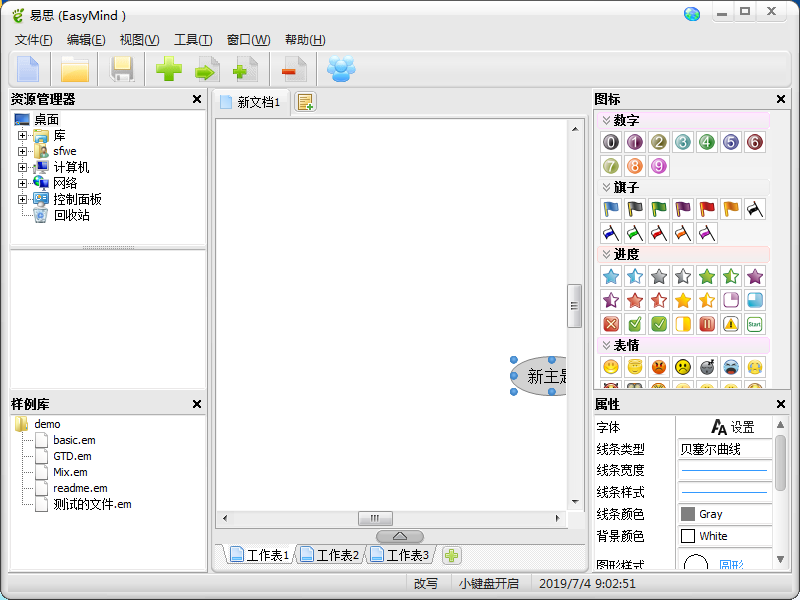Collapse the 进度 icon section
Screen dimensions: 800x600
pos(606,254)
